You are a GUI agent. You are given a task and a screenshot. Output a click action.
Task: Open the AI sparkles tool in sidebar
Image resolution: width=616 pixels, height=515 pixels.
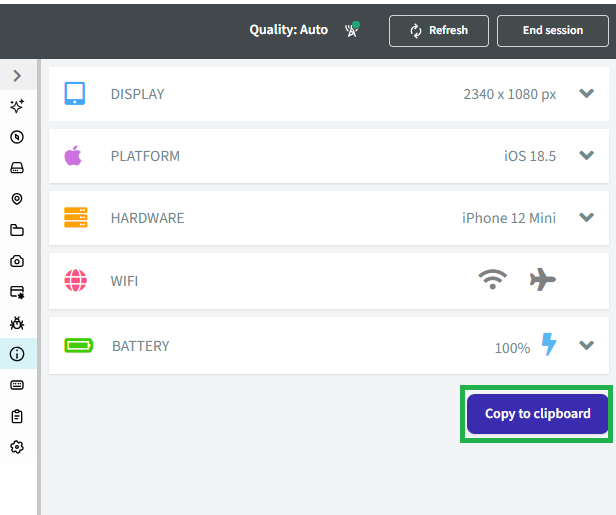[x=17, y=106]
